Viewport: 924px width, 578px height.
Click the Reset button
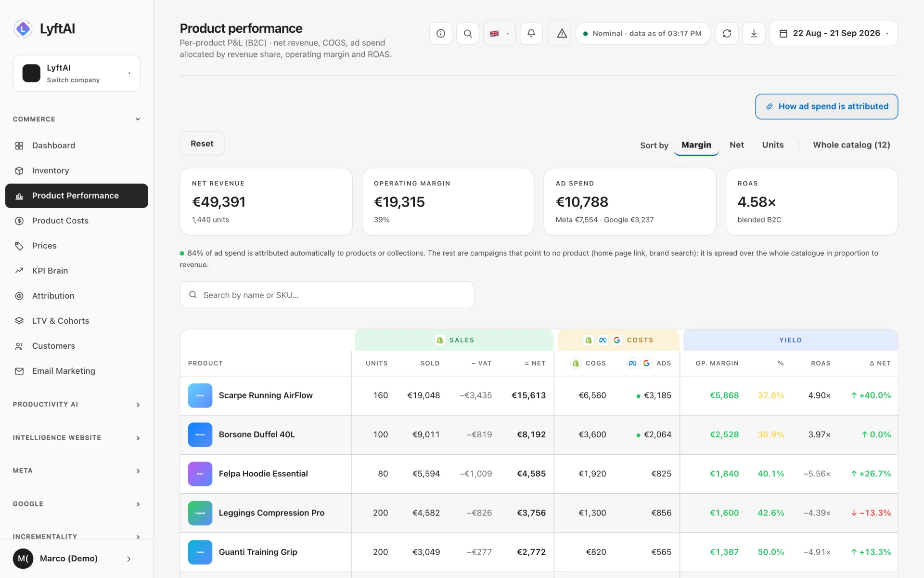[x=202, y=144]
